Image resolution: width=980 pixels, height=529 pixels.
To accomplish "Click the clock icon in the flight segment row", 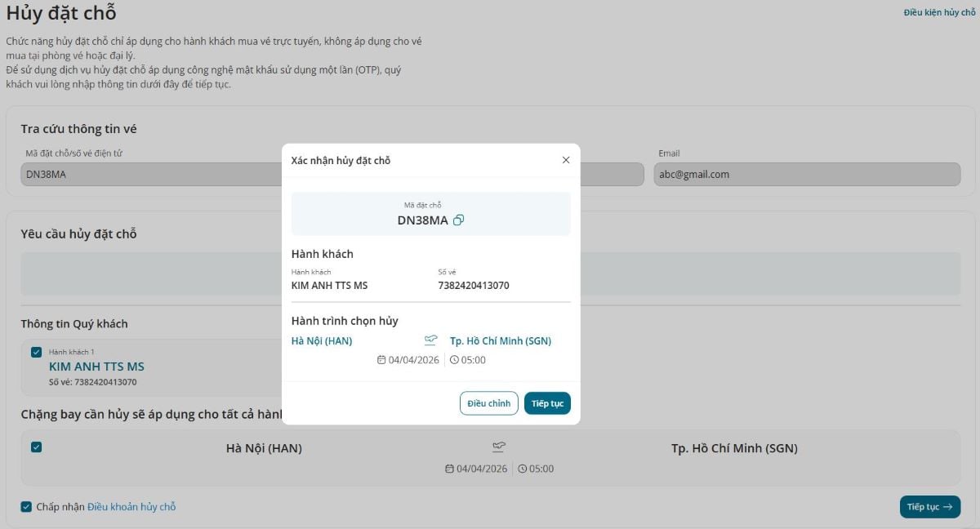I will [521, 469].
